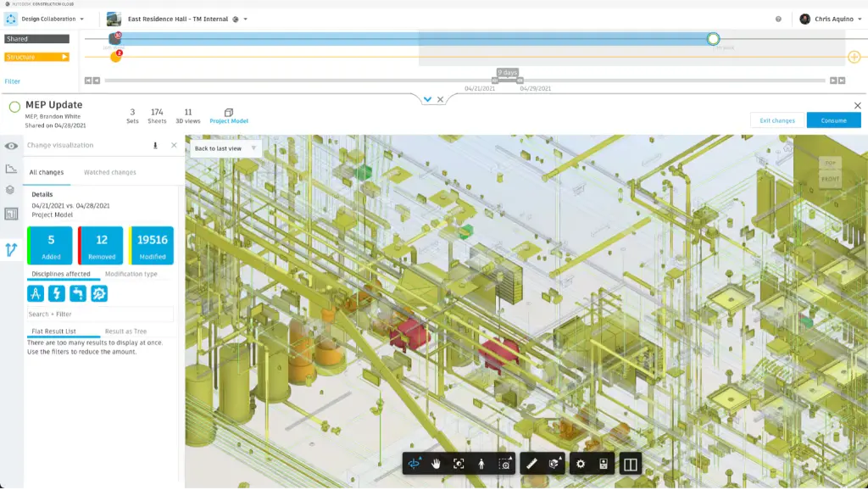The image size is (868, 490).
Task: Close the MEP Update package panel
Action: tap(858, 105)
